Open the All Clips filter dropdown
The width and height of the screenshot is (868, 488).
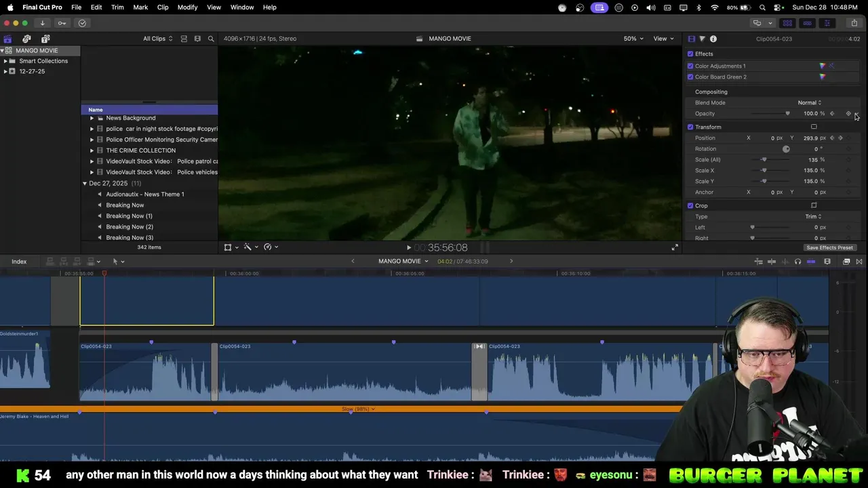157,39
